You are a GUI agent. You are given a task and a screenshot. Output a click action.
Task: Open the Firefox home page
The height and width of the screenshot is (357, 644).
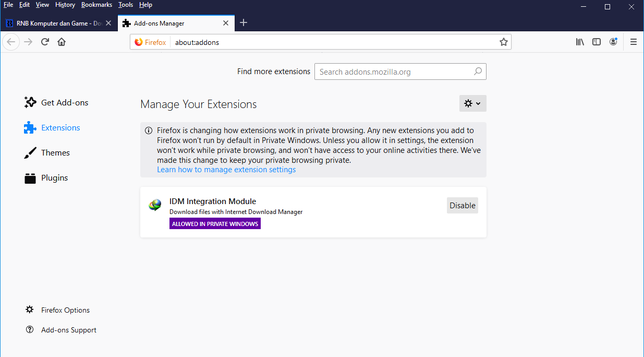(x=62, y=42)
